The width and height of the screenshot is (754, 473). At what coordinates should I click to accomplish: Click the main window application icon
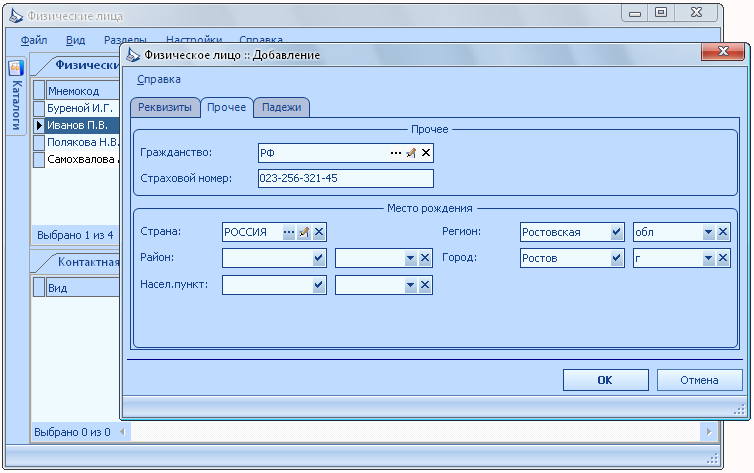pos(16,16)
